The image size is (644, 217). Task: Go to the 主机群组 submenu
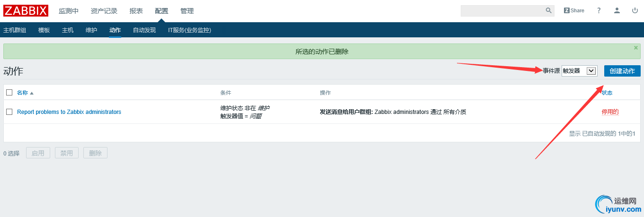coord(15,30)
